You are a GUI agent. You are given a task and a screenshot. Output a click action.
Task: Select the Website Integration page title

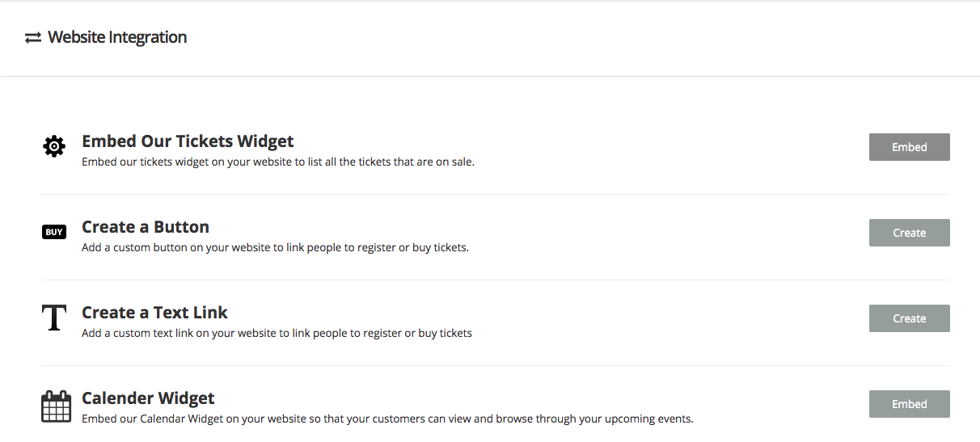(117, 37)
